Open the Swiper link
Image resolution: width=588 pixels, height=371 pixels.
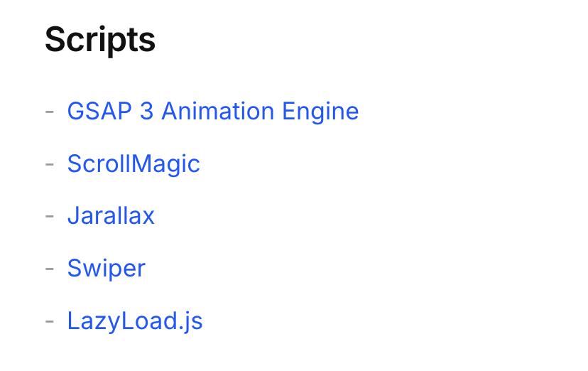coord(106,269)
